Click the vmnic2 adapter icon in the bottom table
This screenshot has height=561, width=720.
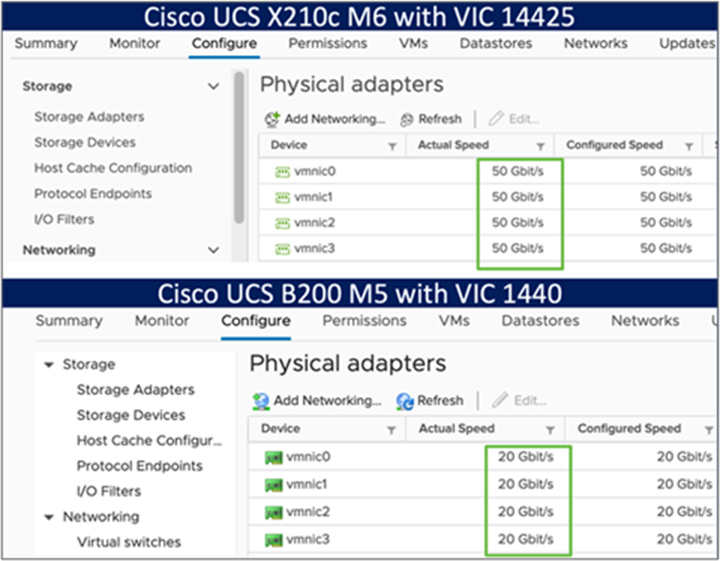click(x=269, y=513)
